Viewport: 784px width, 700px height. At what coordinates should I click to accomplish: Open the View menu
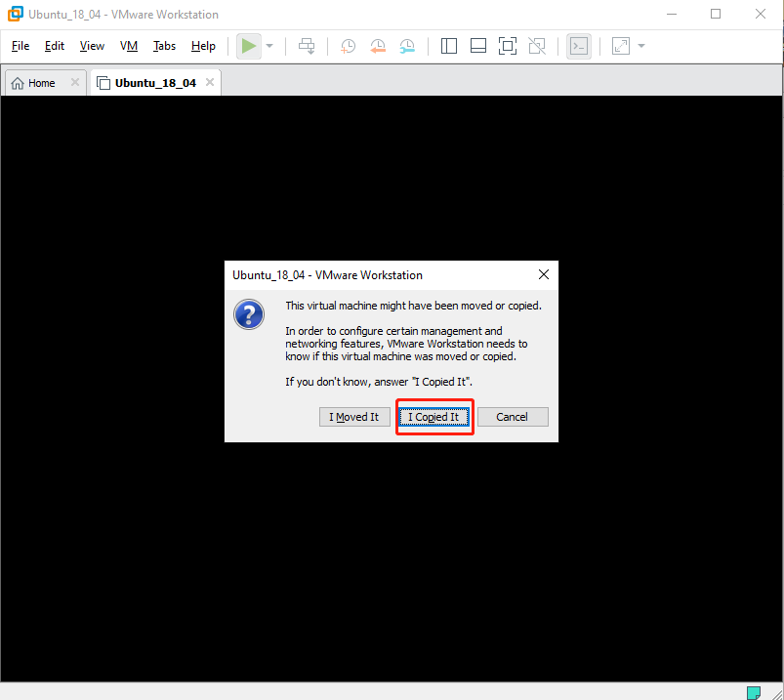(92, 46)
